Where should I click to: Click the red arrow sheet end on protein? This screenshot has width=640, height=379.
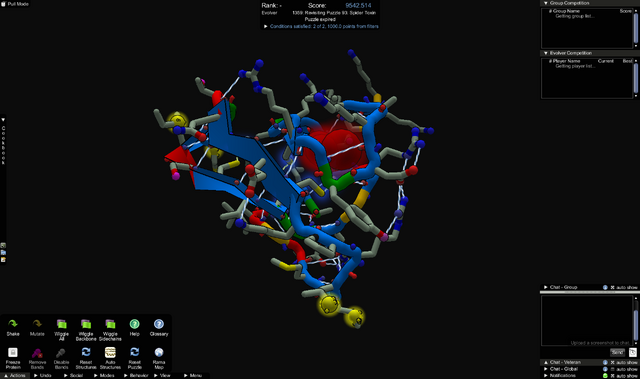180,156
